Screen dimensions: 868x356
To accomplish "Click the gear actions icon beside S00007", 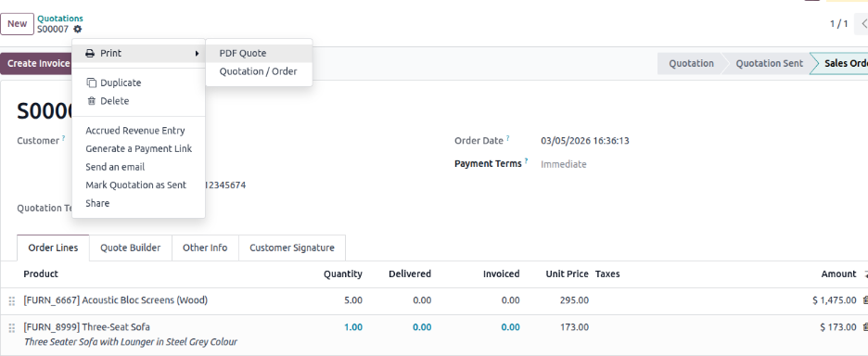I will click(78, 30).
